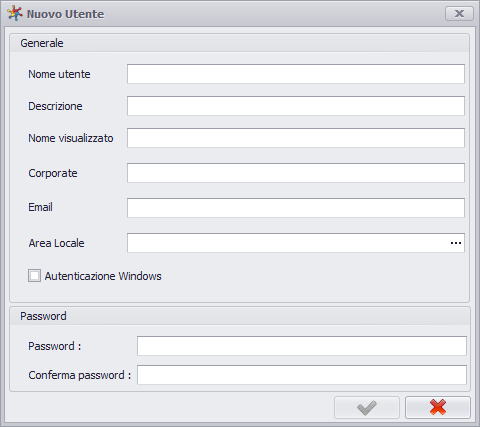480x427 pixels.
Task: Select the Nome visualizzato input field
Action: click(296, 138)
